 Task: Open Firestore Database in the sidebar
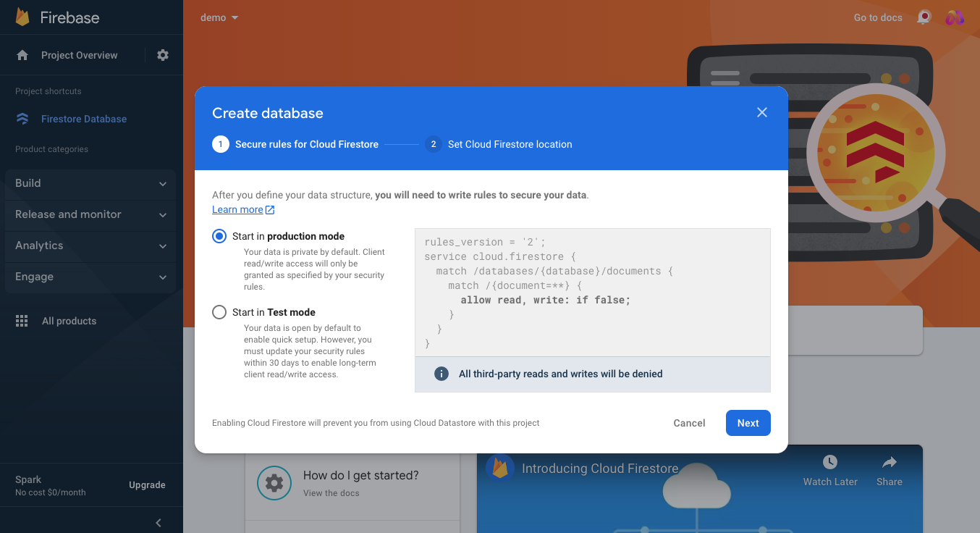(x=84, y=119)
